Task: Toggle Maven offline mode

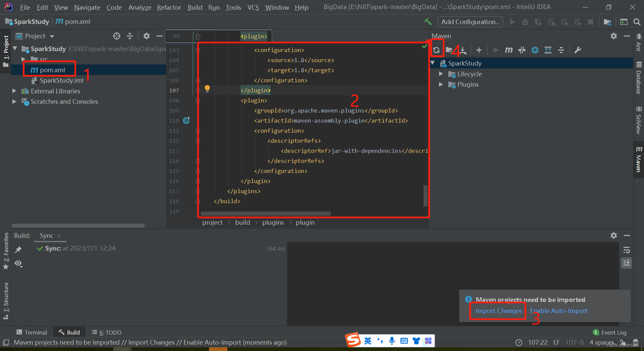Action: coord(522,50)
